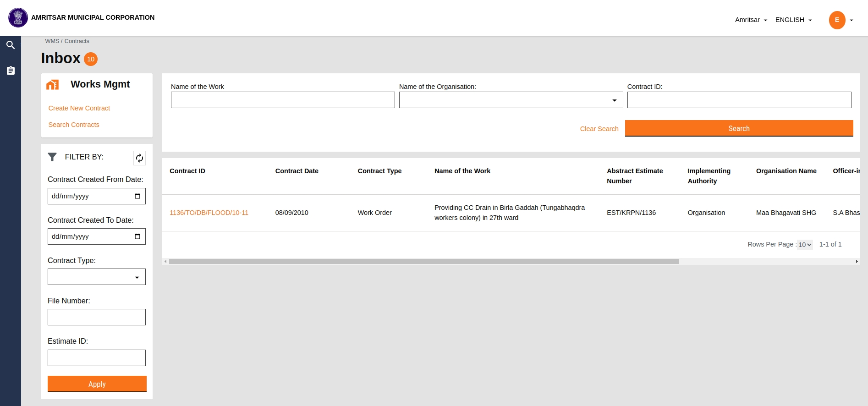Screen dimensions: 868x406
Task: Click the horizontal table scrollbar
Action: [x=423, y=261]
